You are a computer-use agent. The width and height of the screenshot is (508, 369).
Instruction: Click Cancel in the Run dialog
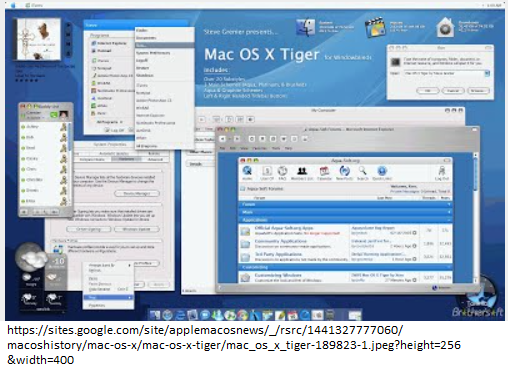point(453,91)
